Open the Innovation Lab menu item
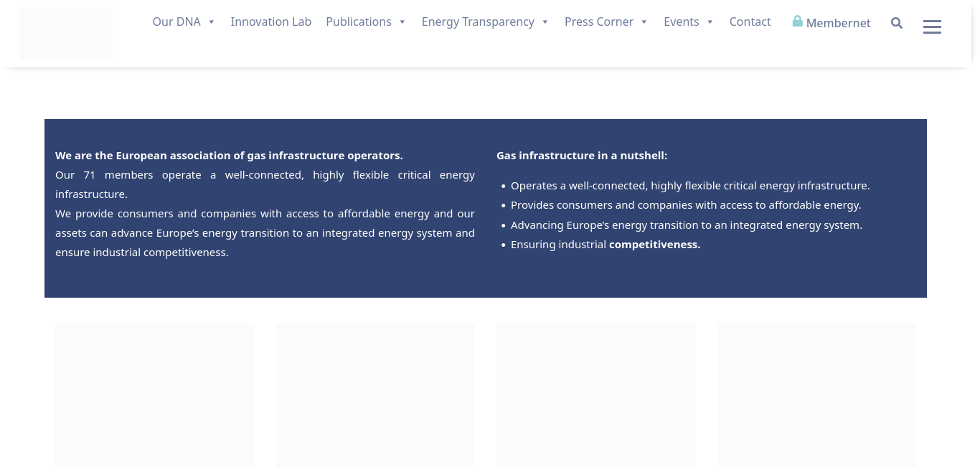980x467 pixels. tap(270, 22)
